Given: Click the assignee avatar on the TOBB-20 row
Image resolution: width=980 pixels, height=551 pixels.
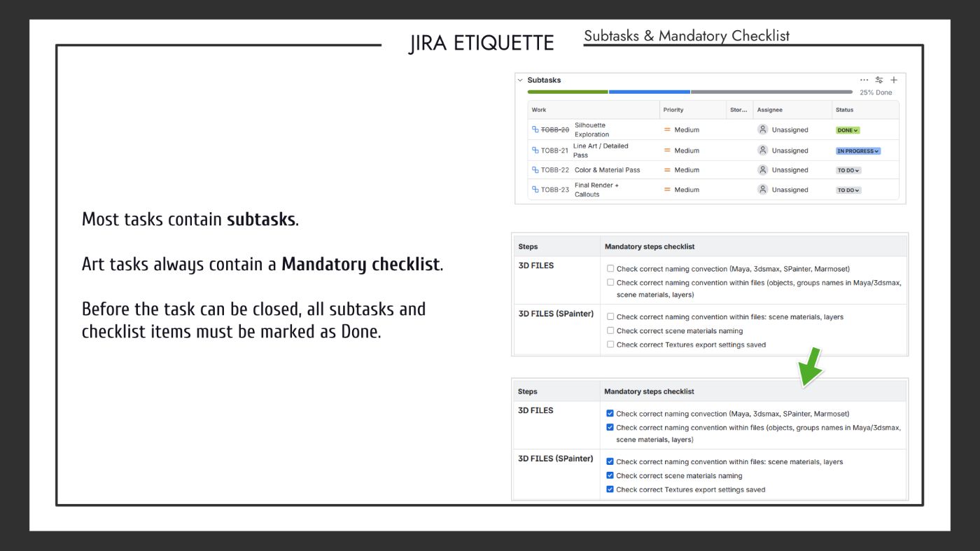Looking at the screenshot, I should [762, 130].
